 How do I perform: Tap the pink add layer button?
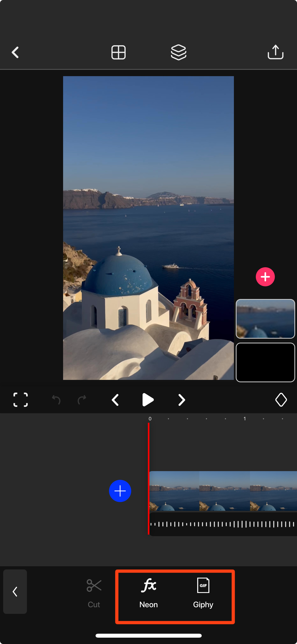tap(265, 277)
